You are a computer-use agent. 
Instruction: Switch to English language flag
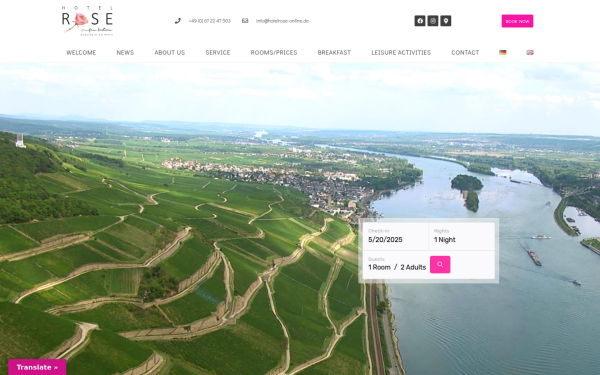530,52
